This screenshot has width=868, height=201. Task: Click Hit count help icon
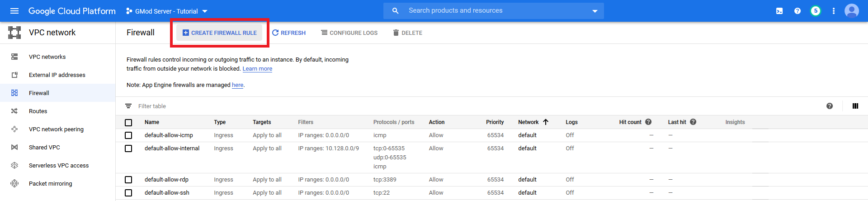[x=648, y=122]
